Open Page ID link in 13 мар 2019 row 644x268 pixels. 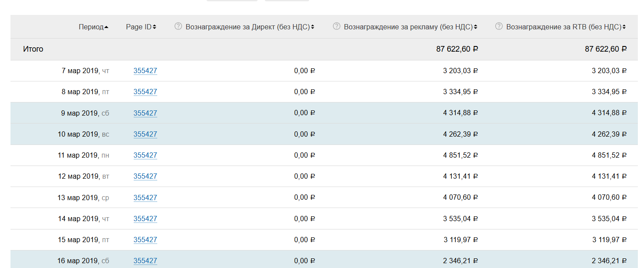coord(145,197)
